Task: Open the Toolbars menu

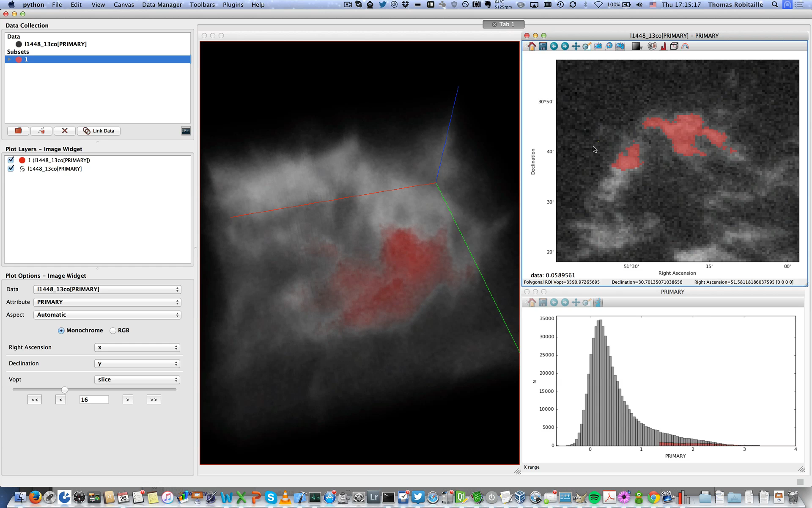Action: [x=202, y=5]
